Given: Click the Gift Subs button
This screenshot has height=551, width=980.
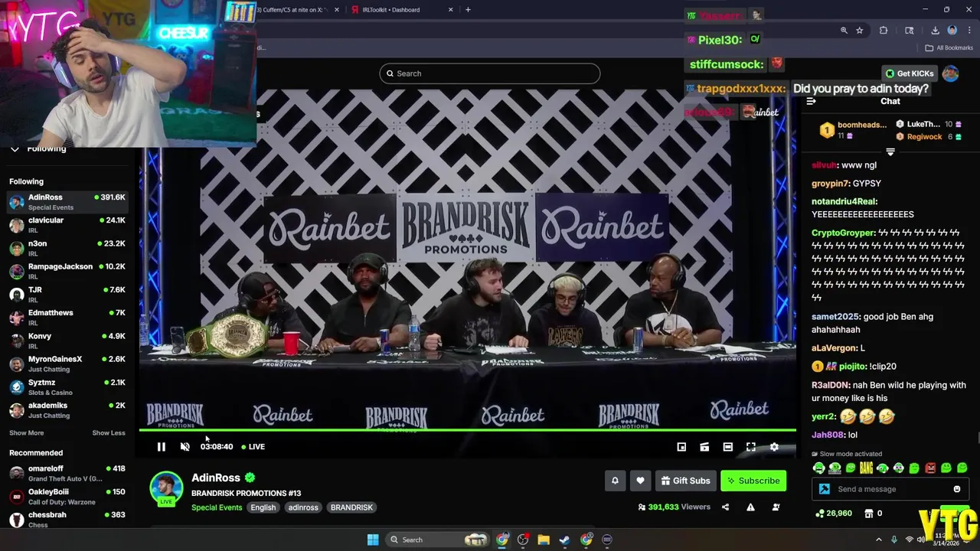Looking at the screenshot, I should [685, 481].
